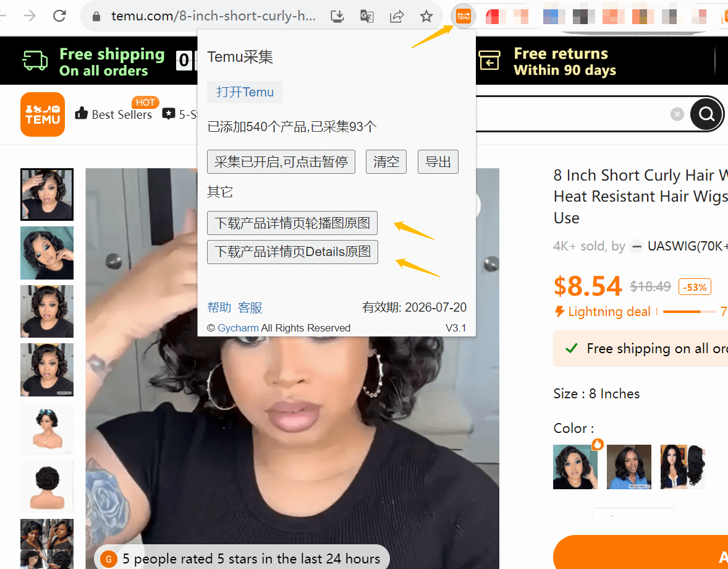Start search with the magnifier button
728x569 pixels.
coord(706,114)
